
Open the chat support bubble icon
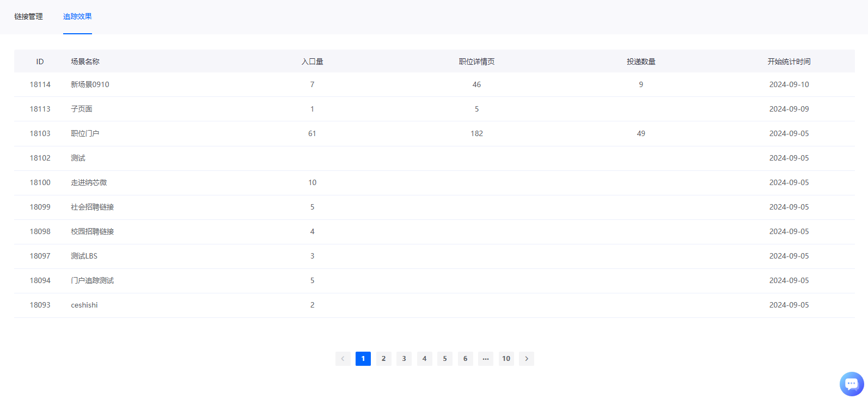click(852, 384)
